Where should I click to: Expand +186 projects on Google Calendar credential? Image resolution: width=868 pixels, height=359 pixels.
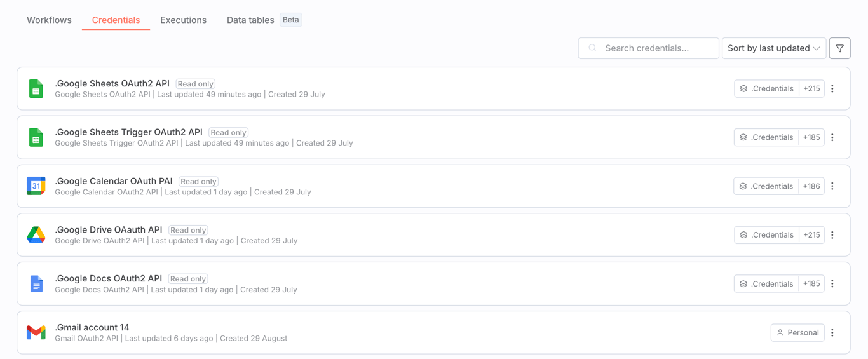[811, 186]
